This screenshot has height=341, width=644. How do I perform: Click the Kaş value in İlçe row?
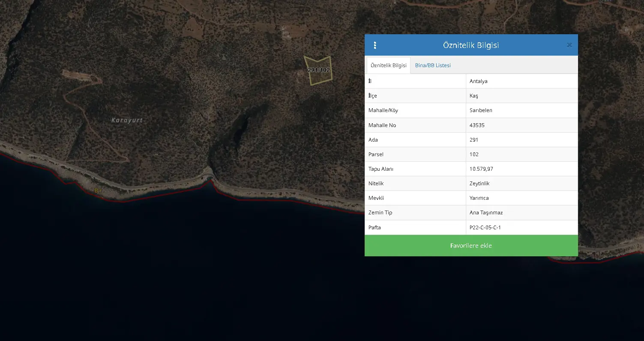pyautogui.click(x=474, y=96)
